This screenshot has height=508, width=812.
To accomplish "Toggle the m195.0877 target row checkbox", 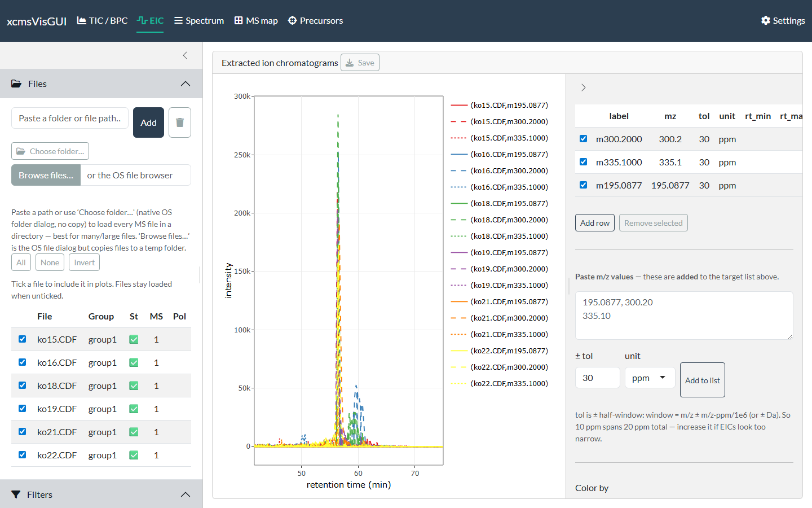I will (583, 185).
